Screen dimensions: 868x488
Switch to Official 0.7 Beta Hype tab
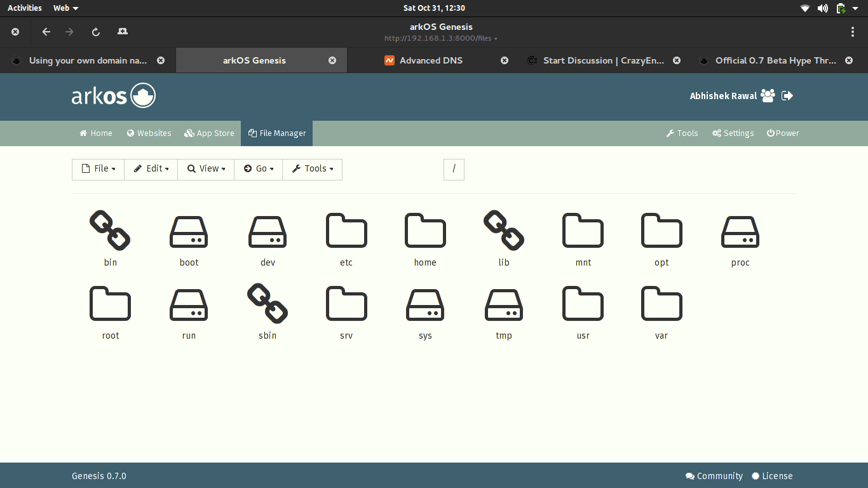pyautogui.click(x=776, y=60)
